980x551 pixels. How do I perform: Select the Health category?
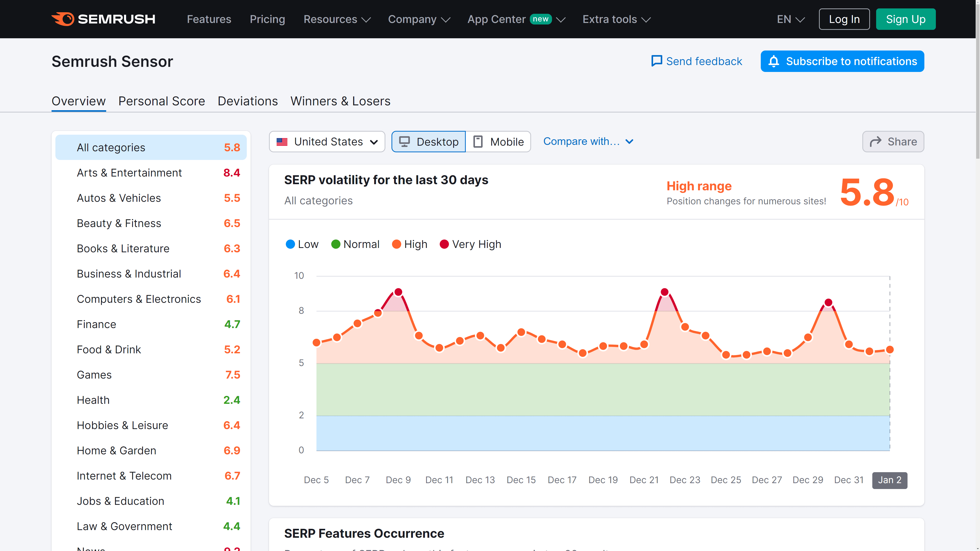pyautogui.click(x=151, y=400)
